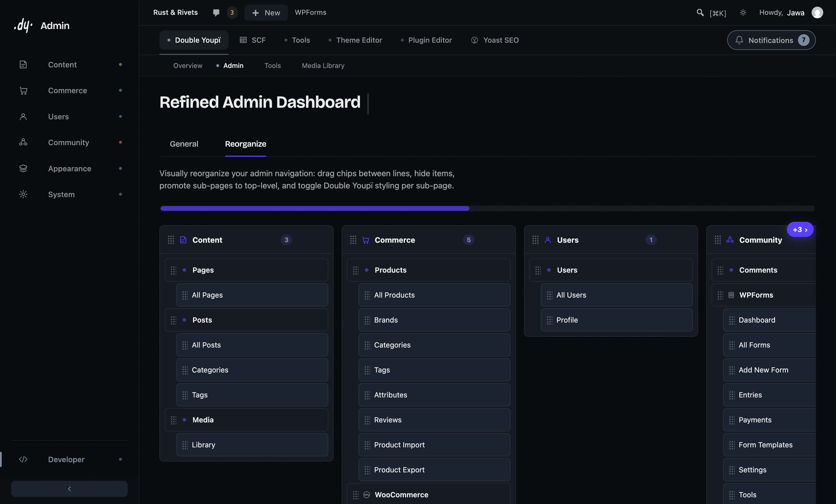Go to the Overview sub-page
Viewport: 836px width, 504px height.
click(188, 66)
